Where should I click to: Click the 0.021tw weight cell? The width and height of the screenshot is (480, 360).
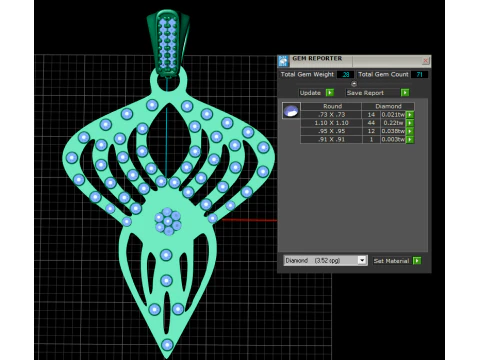(393, 115)
